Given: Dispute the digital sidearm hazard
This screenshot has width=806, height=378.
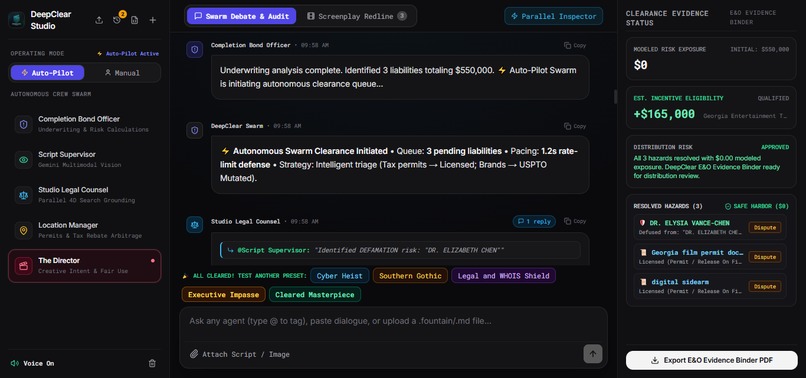Looking at the screenshot, I should (x=765, y=286).
